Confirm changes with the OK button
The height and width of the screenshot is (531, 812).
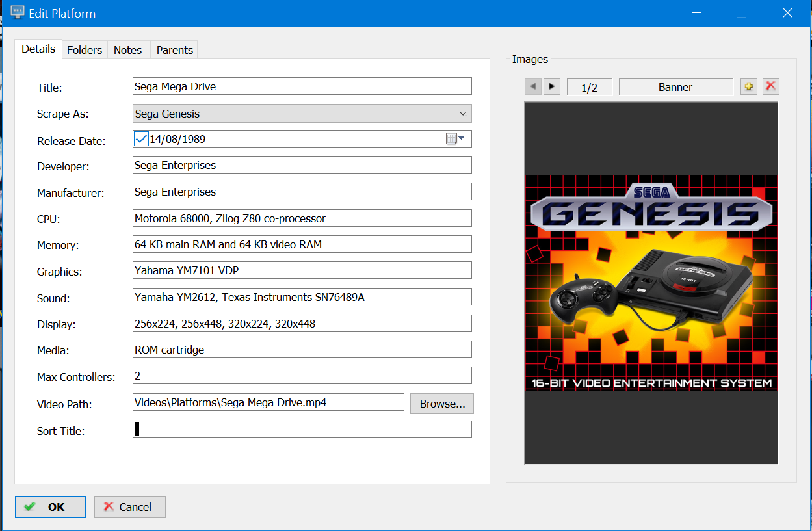51,507
